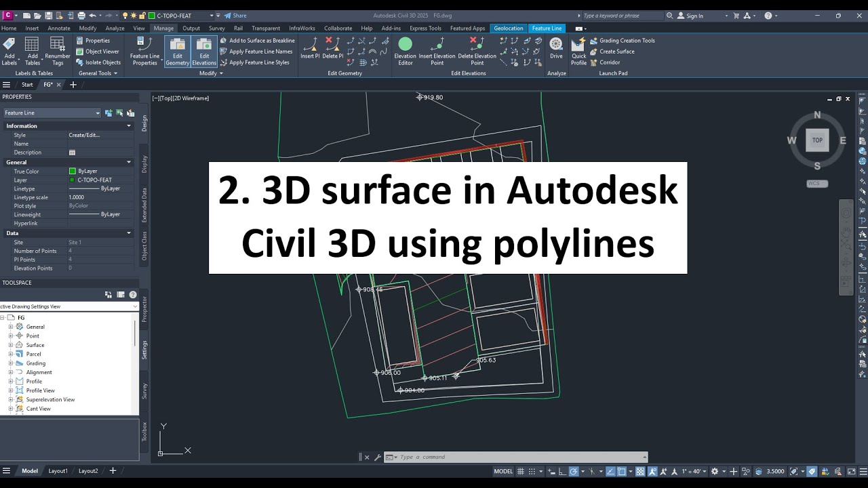This screenshot has height=488, width=868.
Task: Open the Object Viewer
Action: (97, 52)
